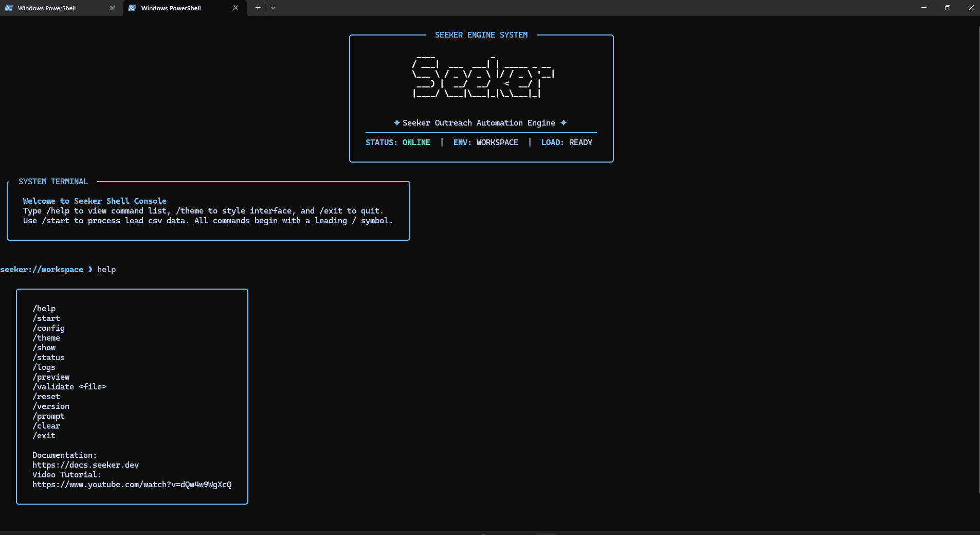Click the first tab's PowerShell icon
This screenshot has width=980, height=535.
point(9,8)
